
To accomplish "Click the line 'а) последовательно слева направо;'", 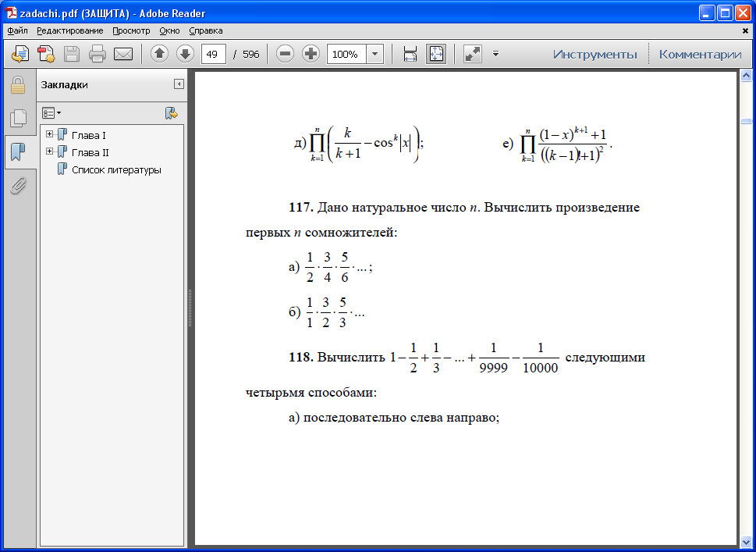I will coord(394,418).
